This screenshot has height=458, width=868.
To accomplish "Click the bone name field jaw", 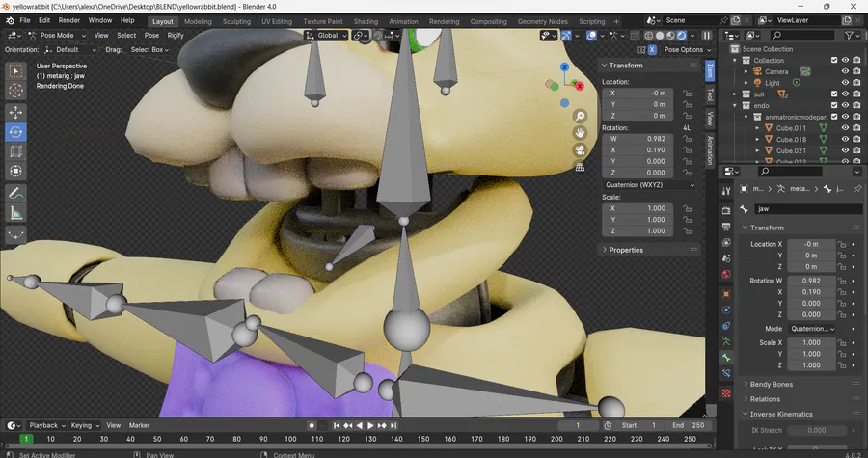I will pyautogui.click(x=808, y=209).
